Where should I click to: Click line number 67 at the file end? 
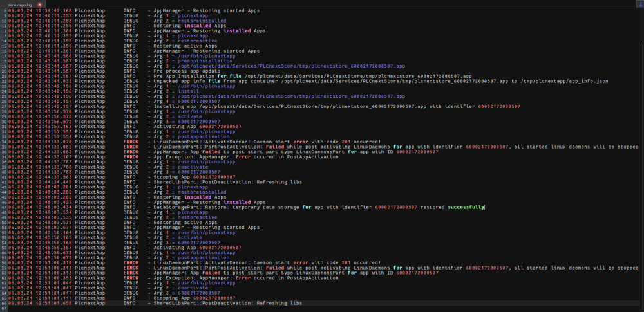coord(4,307)
